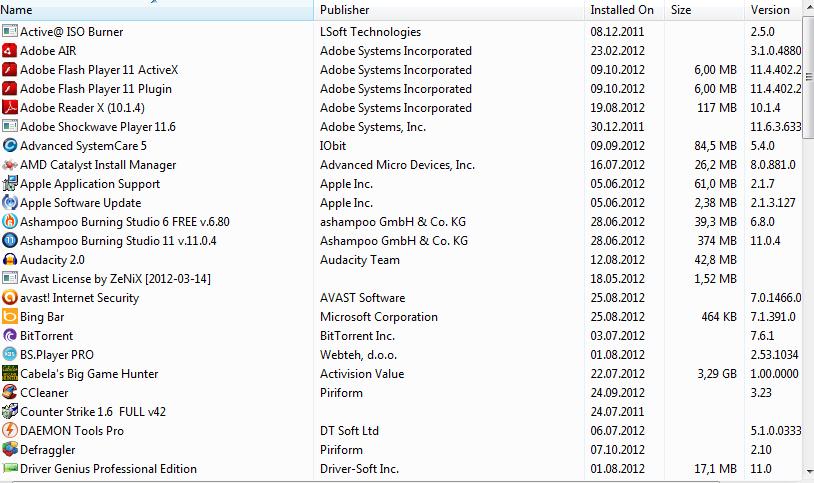Select the avast! Internet Security icon

[10, 298]
